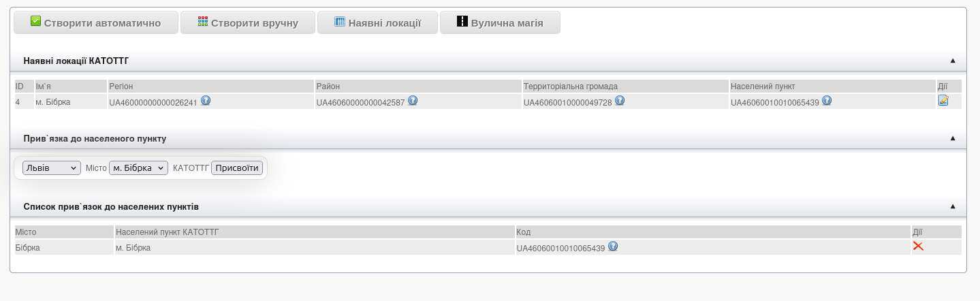Collapse the Наявні локації КАТОТТГ panel

pos(953,61)
